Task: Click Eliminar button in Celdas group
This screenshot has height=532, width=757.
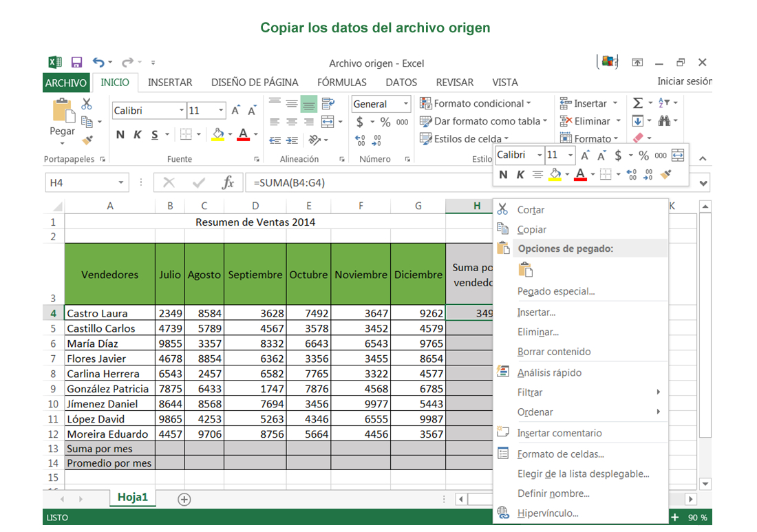Action: (x=590, y=121)
